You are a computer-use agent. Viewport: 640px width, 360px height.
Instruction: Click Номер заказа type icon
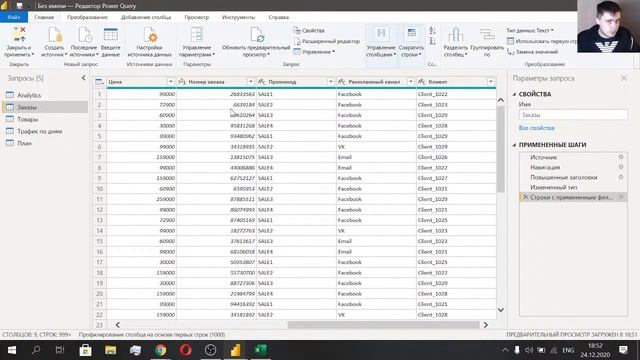182,82
